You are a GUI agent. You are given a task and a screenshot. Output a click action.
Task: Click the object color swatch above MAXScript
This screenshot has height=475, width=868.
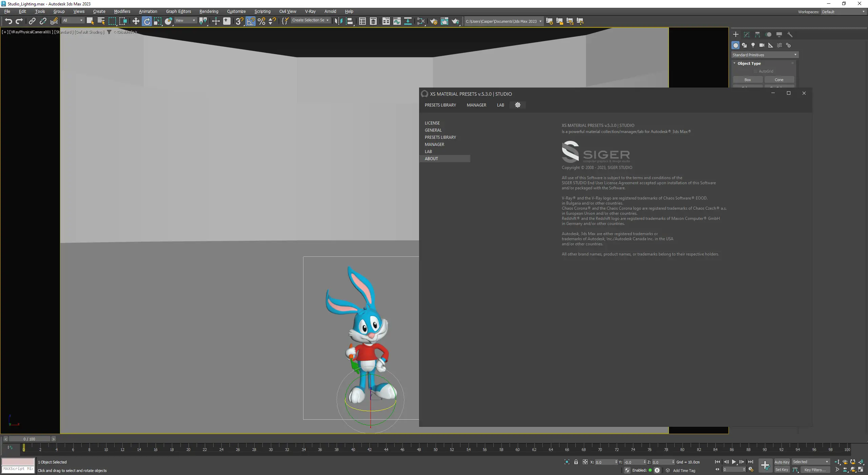(18, 462)
